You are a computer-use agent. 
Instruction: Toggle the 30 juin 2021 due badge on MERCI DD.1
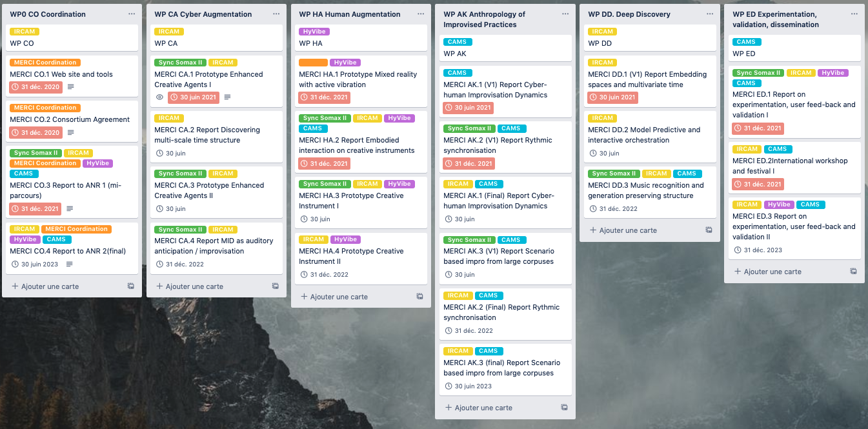(612, 97)
